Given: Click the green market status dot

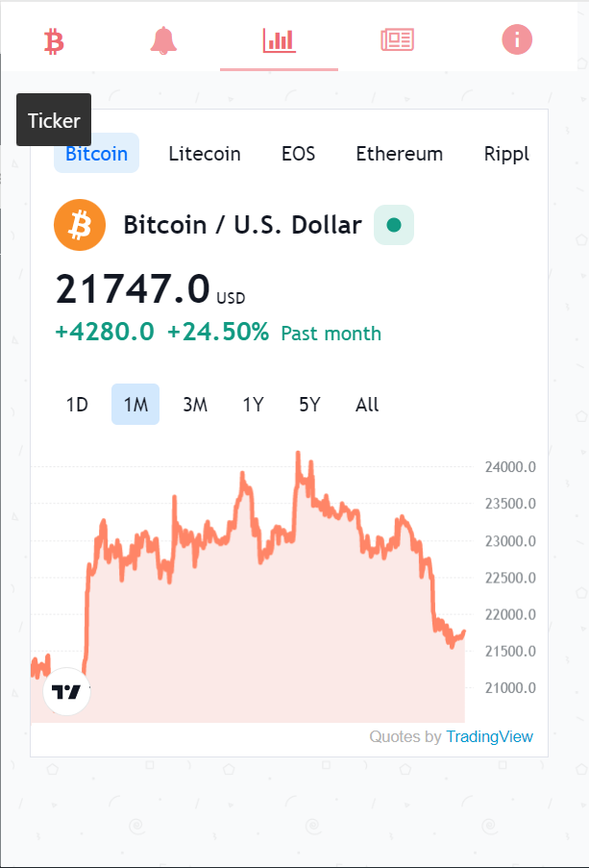Looking at the screenshot, I should [393, 225].
